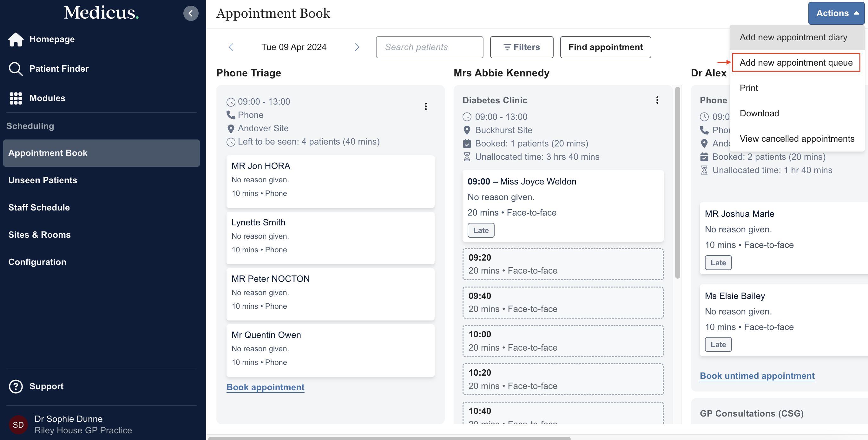Select Add new appointment queue

[796, 63]
